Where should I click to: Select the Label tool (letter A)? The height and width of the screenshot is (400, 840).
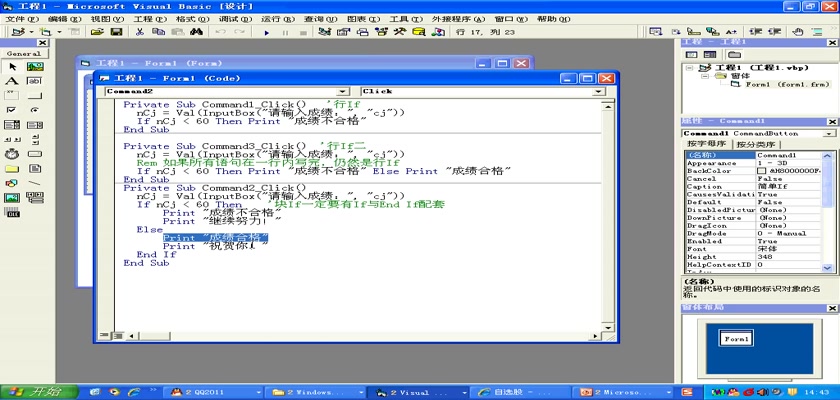pos(12,80)
